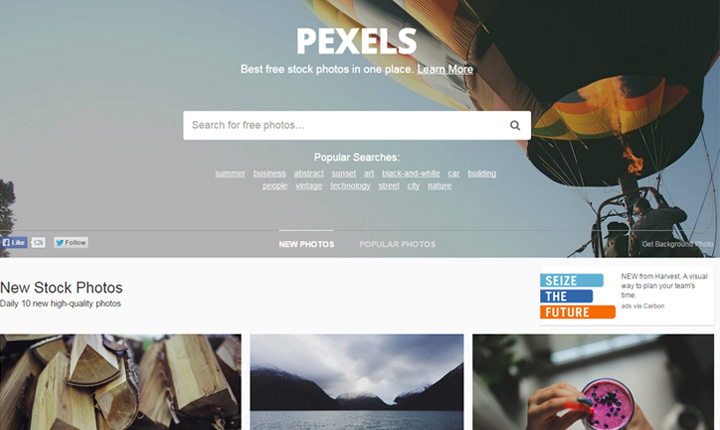Screen dimensions: 720x430
Task: Click the PEXELS logo
Action: click(x=356, y=41)
